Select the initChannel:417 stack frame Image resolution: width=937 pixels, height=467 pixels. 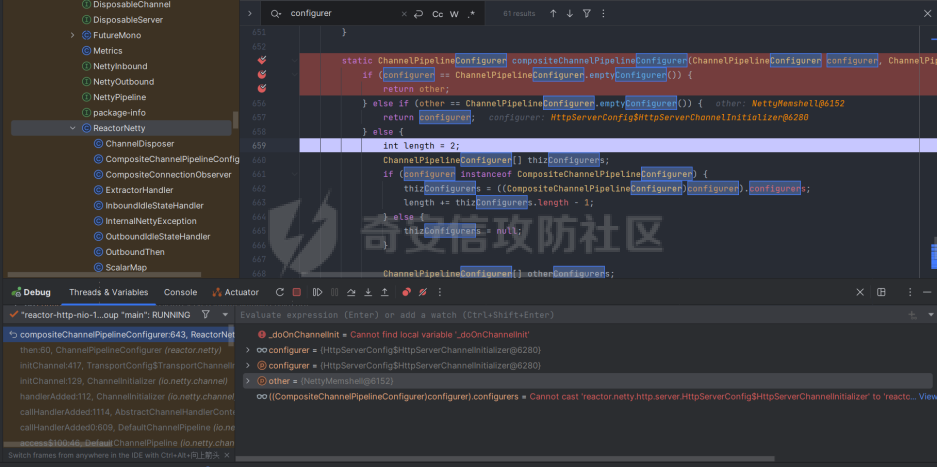click(x=120, y=365)
